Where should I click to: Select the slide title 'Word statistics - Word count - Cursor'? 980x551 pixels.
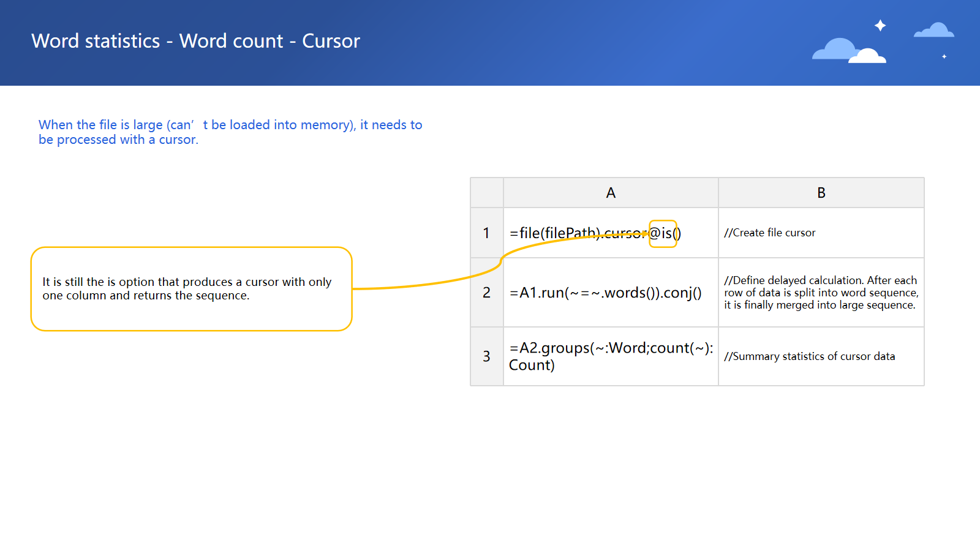pyautogui.click(x=195, y=41)
